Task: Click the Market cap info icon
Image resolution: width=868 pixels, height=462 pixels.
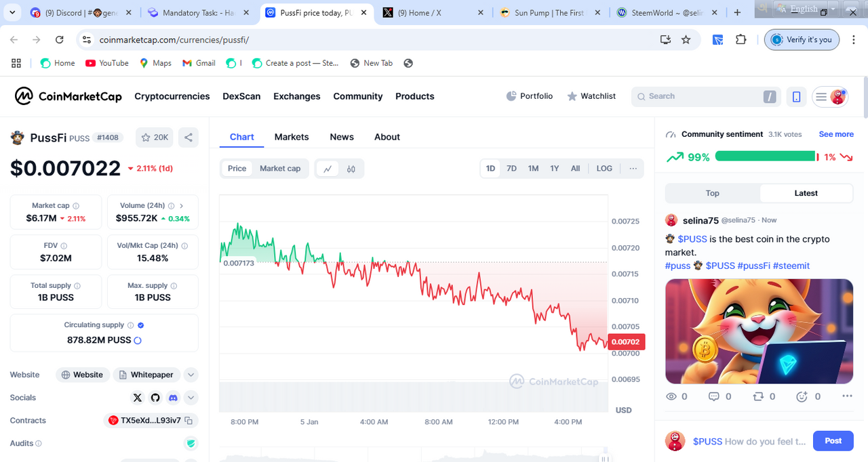Action: coord(76,206)
